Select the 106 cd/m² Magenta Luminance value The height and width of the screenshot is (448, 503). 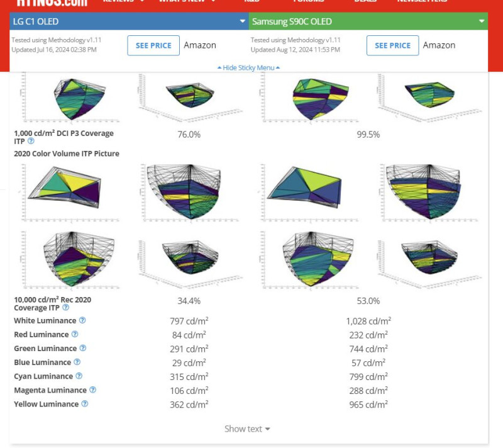(x=189, y=391)
